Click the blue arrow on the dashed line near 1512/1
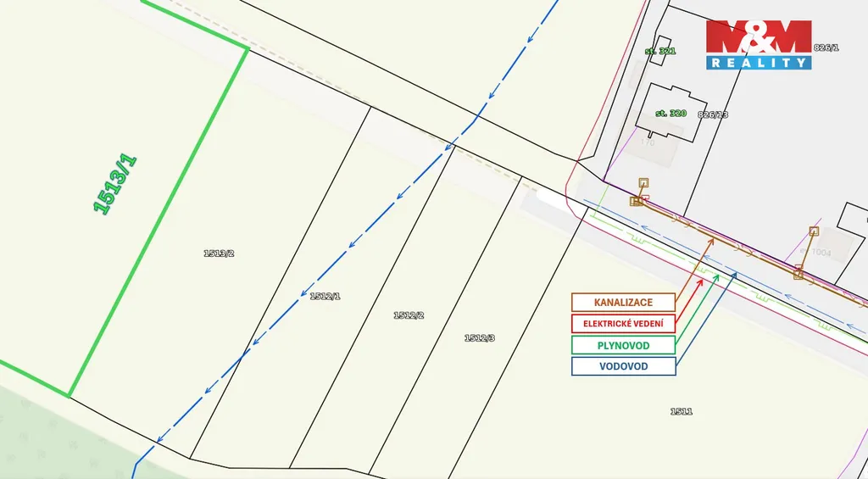Screen dimensions: 868x479 click(x=350, y=247)
